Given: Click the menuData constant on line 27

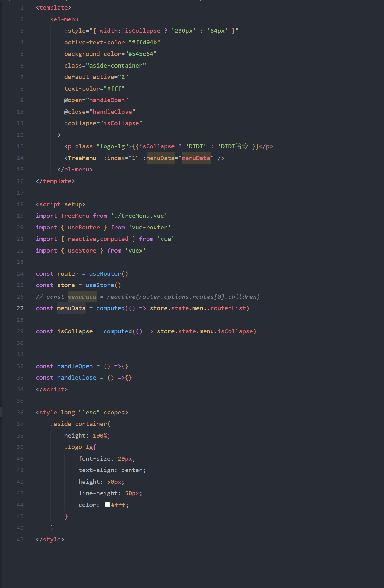Looking at the screenshot, I should 71,308.
